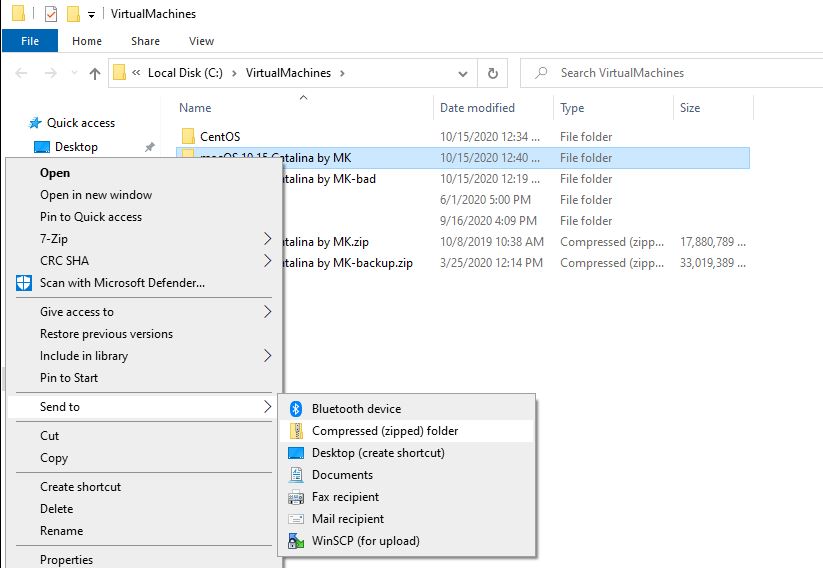Select Properties from the context menu

(66, 560)
